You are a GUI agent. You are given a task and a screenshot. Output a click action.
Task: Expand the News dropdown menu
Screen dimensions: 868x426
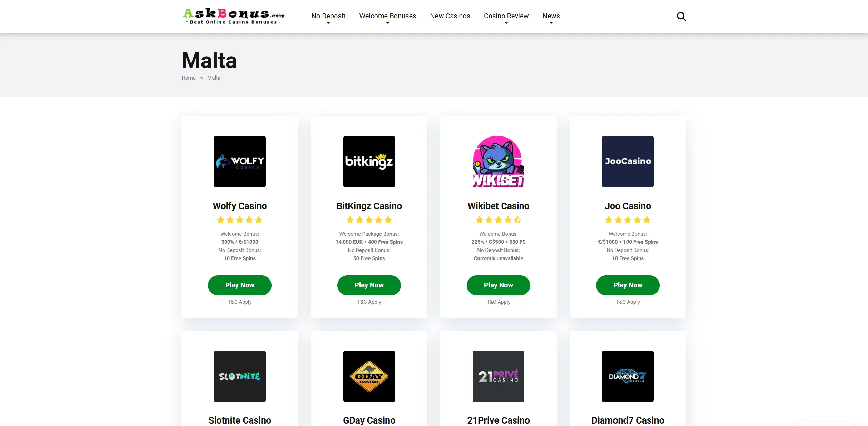pyautogui.click(x=551, y=16)
